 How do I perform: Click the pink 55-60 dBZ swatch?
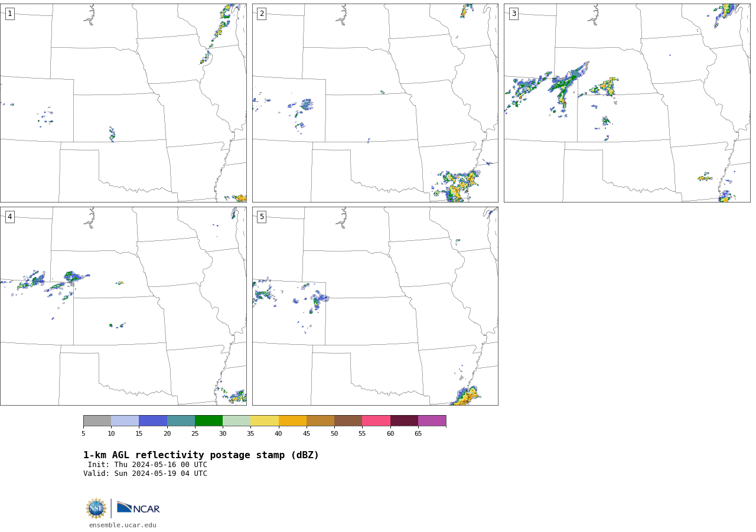click(x=376, y=421)
